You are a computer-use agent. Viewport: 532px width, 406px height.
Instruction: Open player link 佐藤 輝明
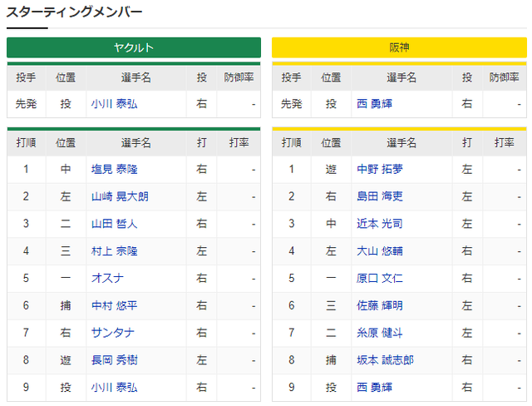(x=380, y=305)
